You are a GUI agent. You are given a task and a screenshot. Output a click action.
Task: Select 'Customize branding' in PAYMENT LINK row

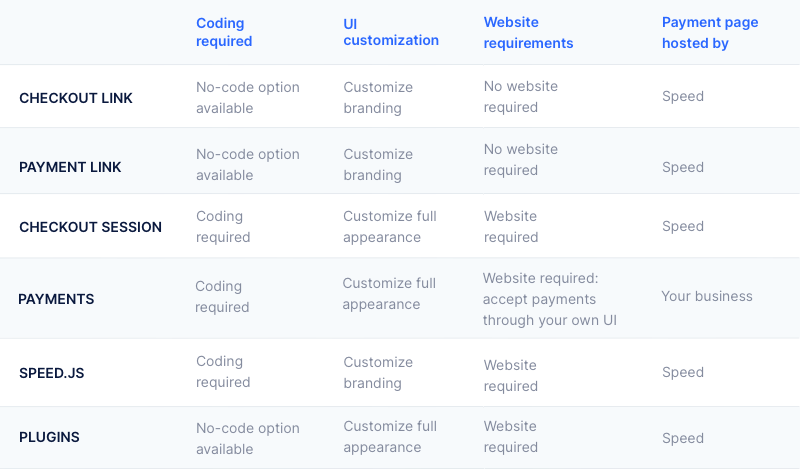[378, 164]
